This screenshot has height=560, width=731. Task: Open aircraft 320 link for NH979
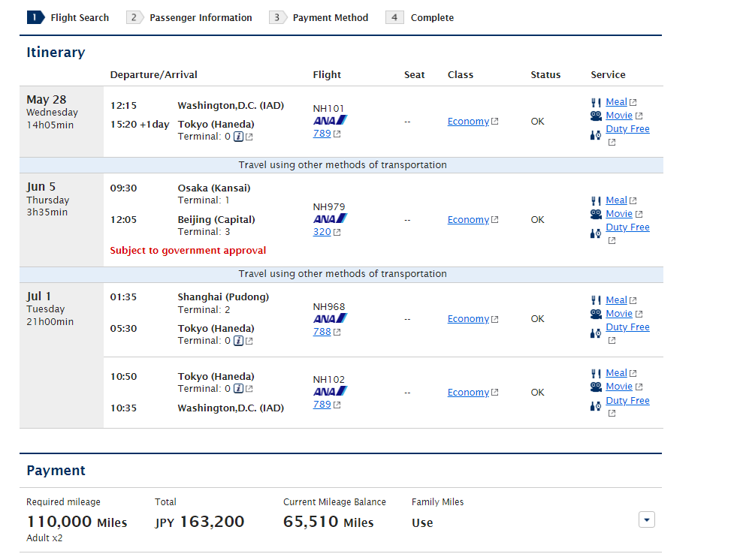point(322,232)
